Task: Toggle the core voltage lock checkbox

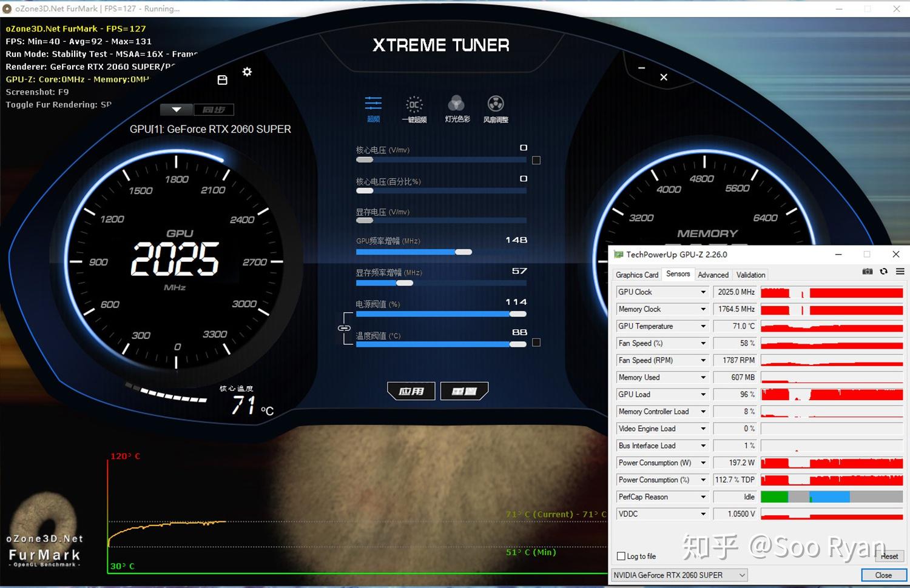Action: tap(536, 161)
